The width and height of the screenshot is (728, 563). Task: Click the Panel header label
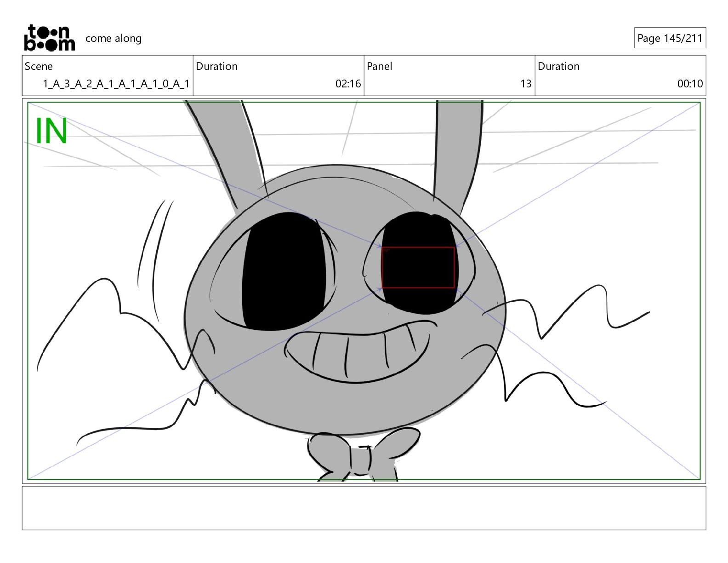[x=379, y=66]
